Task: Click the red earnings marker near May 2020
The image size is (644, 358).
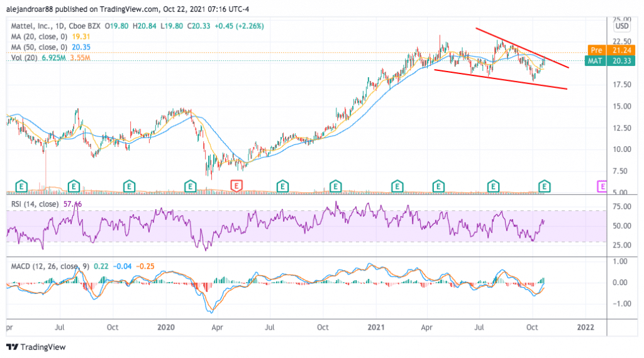Action: [236, 186]
